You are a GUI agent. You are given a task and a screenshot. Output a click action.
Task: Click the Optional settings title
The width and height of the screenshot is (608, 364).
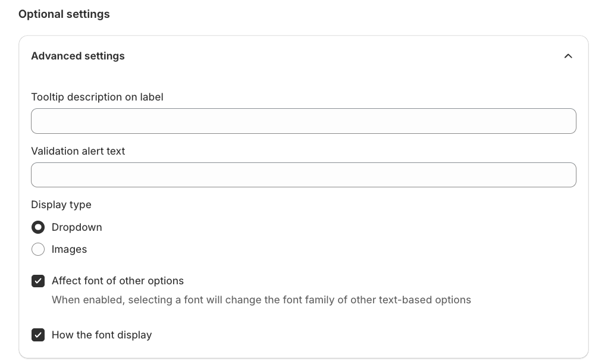tap(64, 14)
